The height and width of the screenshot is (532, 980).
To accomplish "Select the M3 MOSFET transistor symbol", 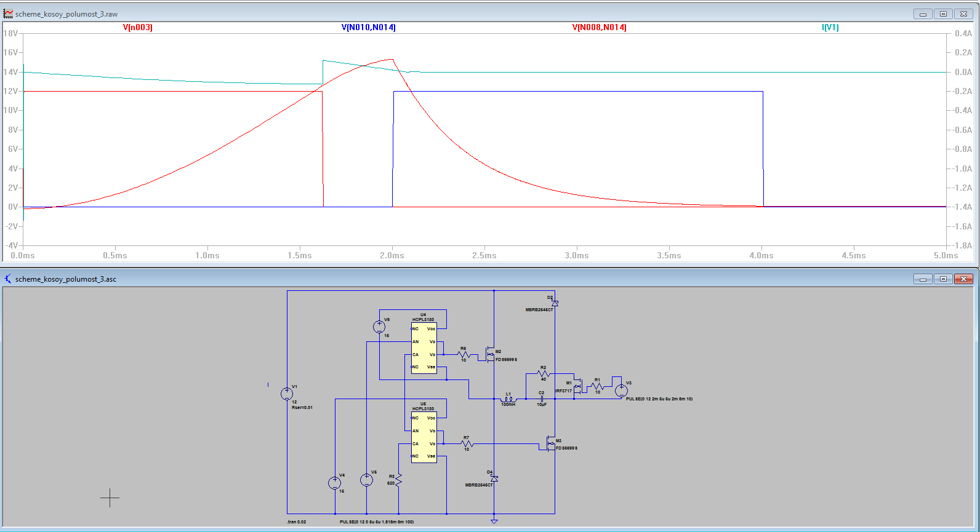I will pos(550,443).
